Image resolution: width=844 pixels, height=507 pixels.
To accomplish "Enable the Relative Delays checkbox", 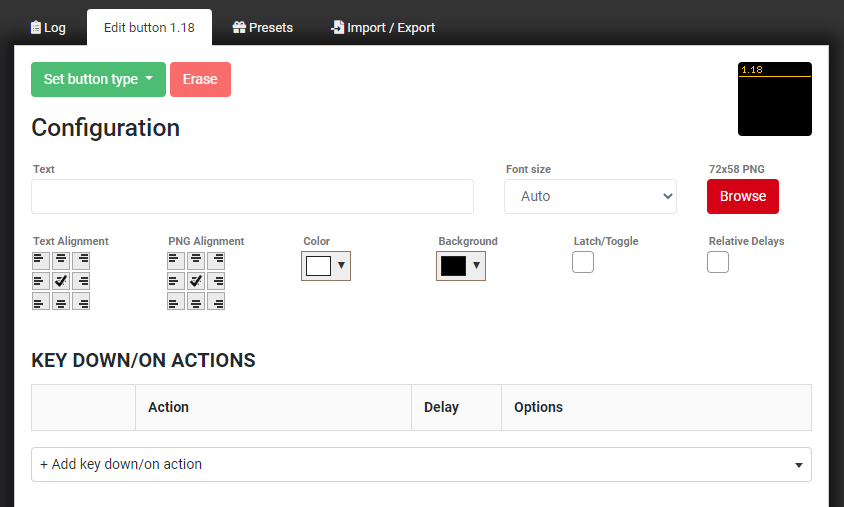I will [718, 262].
